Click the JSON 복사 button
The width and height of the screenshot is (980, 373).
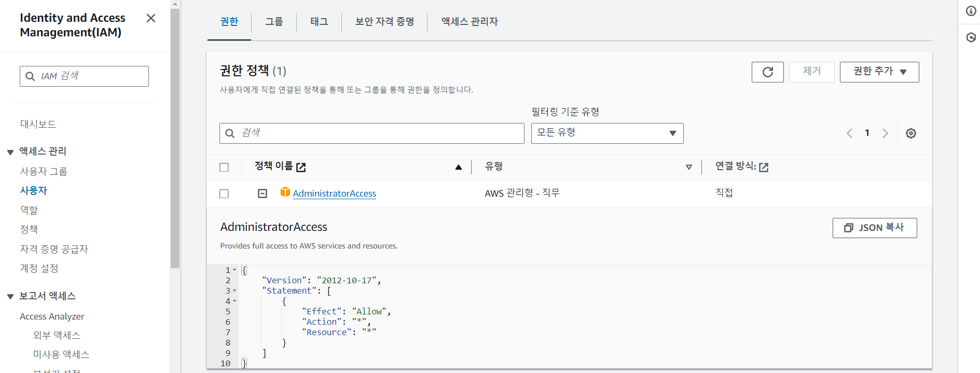(875, 228)
